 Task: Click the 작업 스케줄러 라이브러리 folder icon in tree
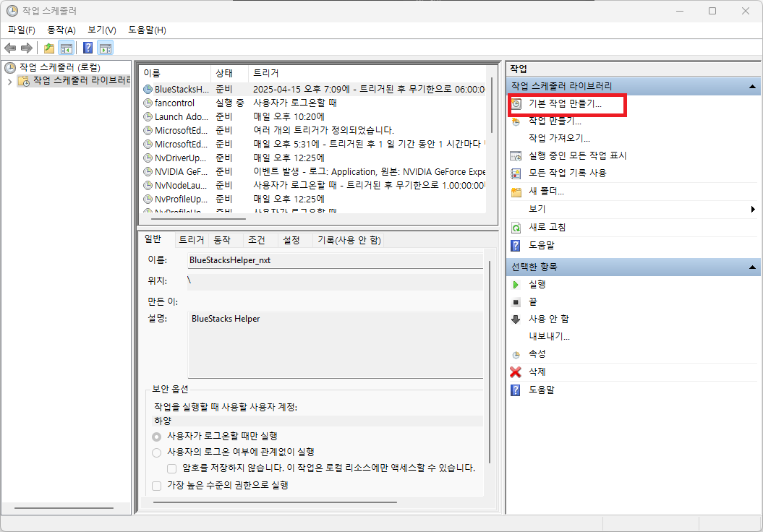point(23,81)
